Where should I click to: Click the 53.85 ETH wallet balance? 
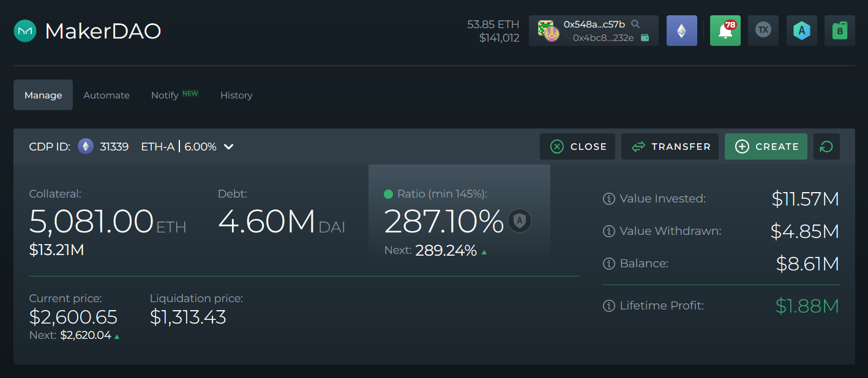[493, 24]
